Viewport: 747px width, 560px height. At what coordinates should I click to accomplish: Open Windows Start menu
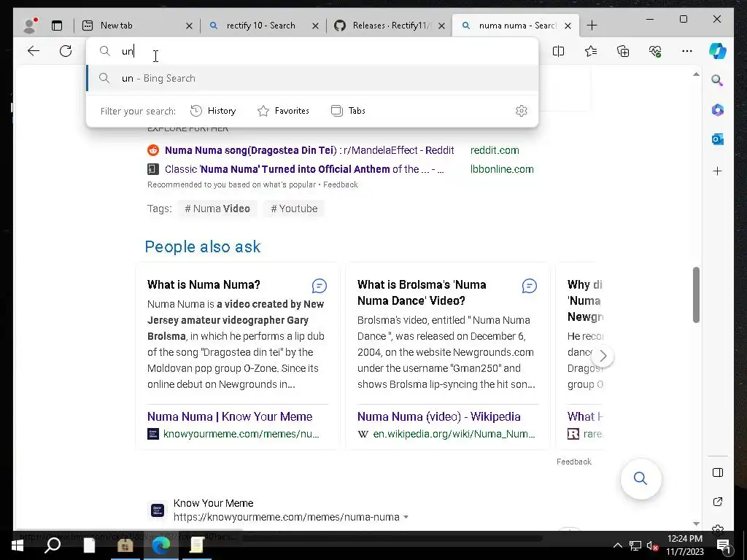[x=18, y=545]
